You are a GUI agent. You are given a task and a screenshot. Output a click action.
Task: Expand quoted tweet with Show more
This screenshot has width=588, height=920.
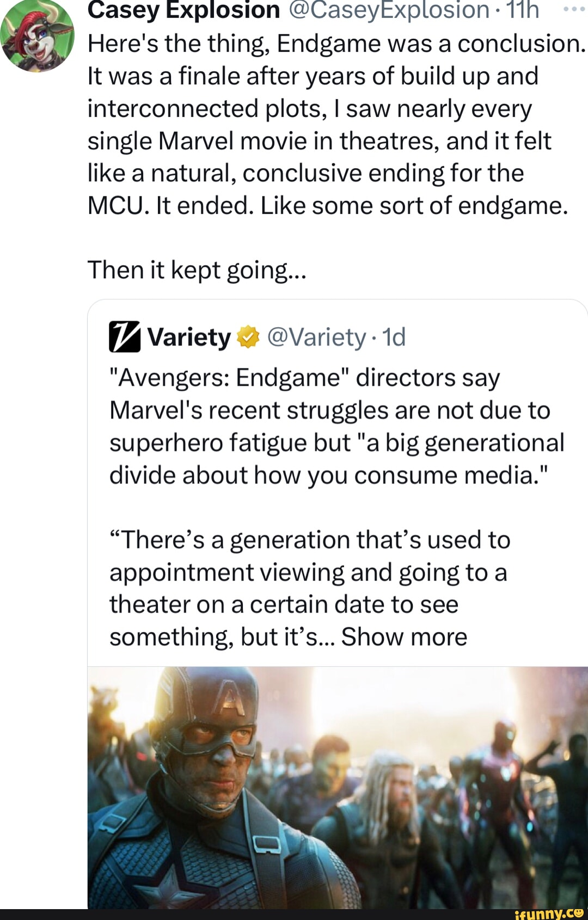click(404, 636)
